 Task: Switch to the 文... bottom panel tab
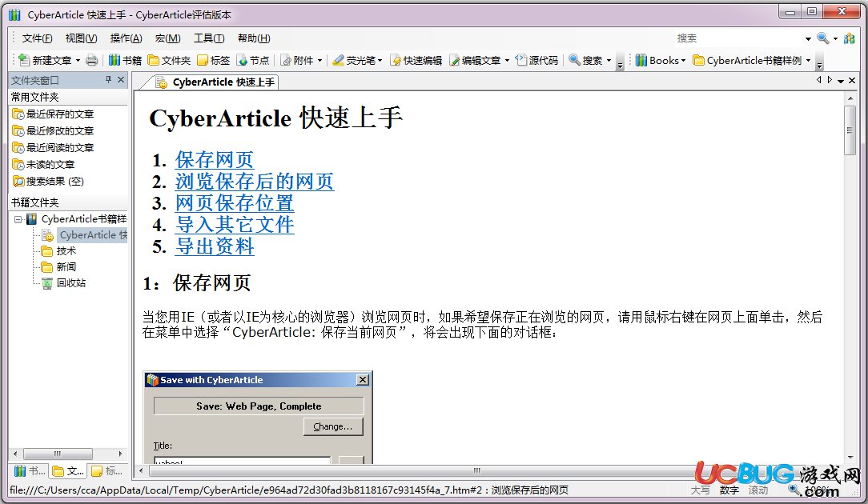67,471
